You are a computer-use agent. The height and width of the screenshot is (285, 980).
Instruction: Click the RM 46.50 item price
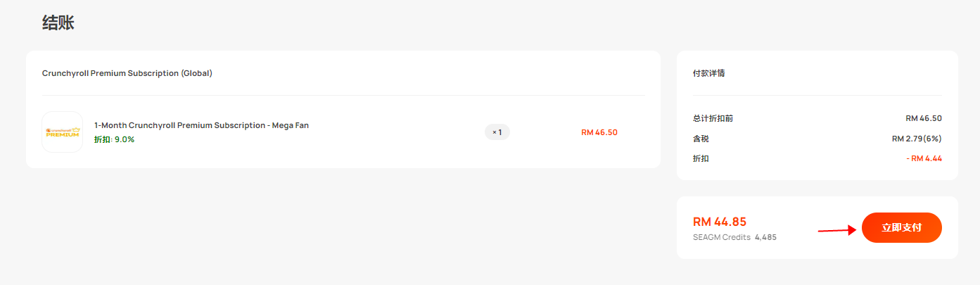(x=599, y=132)
